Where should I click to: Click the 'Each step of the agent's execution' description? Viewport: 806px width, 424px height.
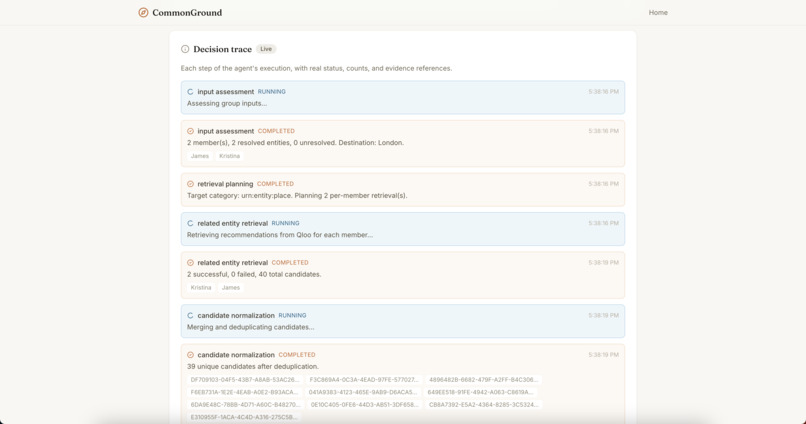point(316,68)
